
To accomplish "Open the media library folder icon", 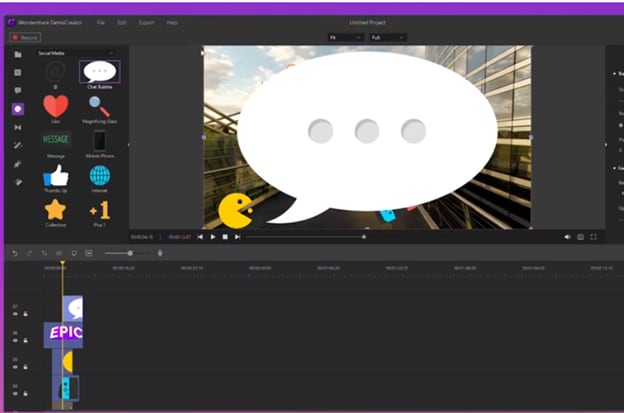I will tap(18, 55).
